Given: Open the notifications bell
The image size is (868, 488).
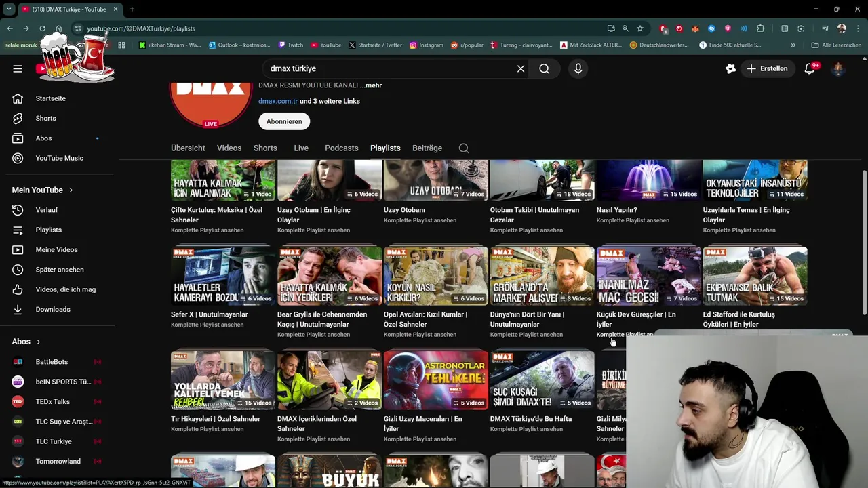Looking at the screenshot, I should 810,68.
